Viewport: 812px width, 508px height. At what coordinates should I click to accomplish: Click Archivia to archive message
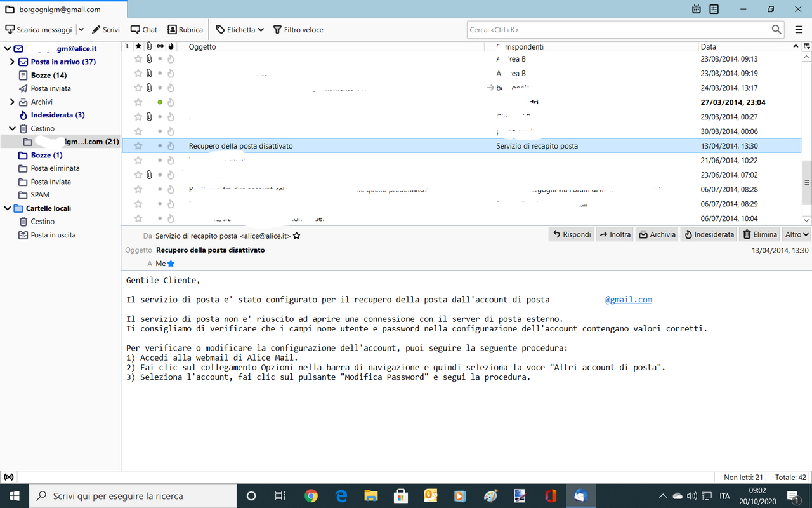coord(657,234)
